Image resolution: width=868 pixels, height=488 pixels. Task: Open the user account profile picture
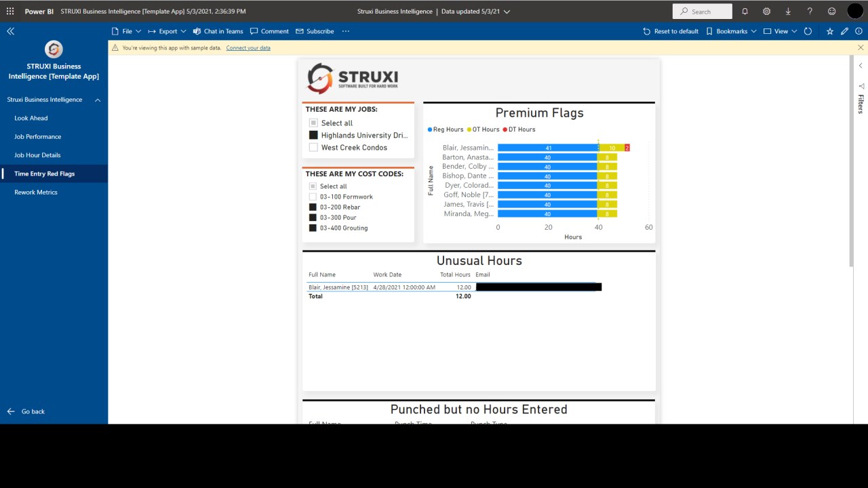pyautogui.click(x=855, y=11)
